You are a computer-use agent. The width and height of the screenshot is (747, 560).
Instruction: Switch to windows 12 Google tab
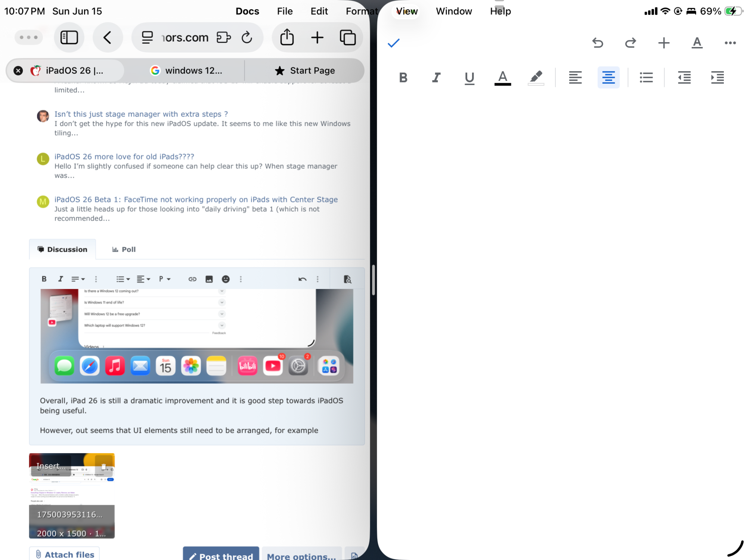186,71
